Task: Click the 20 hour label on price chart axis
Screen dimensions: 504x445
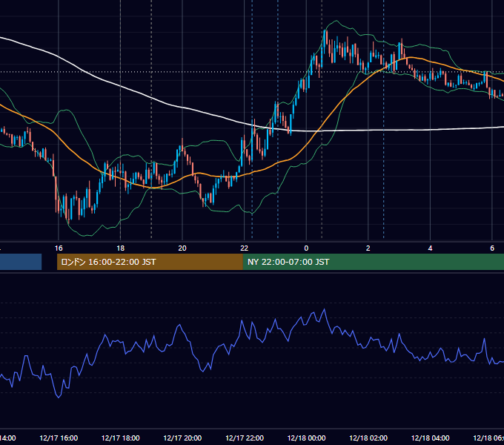Action: pyautogui.click(x=182, y=248)
